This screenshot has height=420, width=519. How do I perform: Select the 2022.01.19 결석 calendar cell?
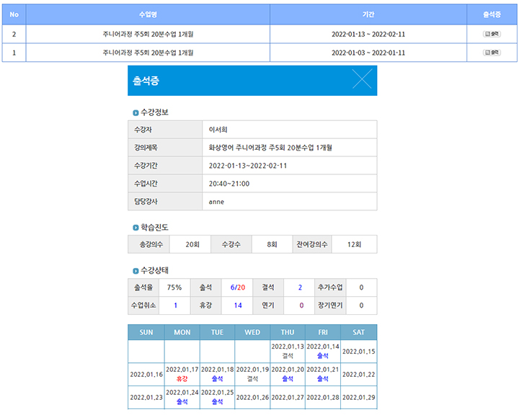[x=252, y=374]
